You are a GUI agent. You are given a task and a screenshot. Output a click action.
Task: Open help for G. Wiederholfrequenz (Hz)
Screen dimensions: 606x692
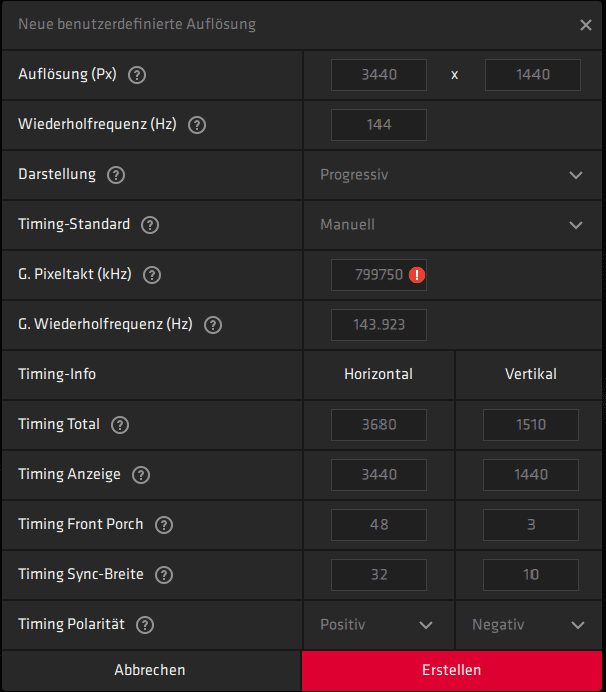coord(213,325)
